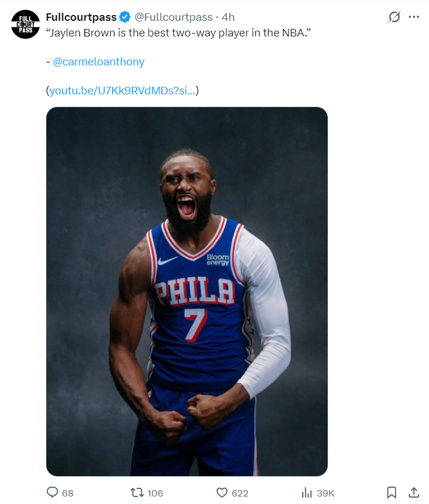Bookmark this post

(x=391, y=492)
